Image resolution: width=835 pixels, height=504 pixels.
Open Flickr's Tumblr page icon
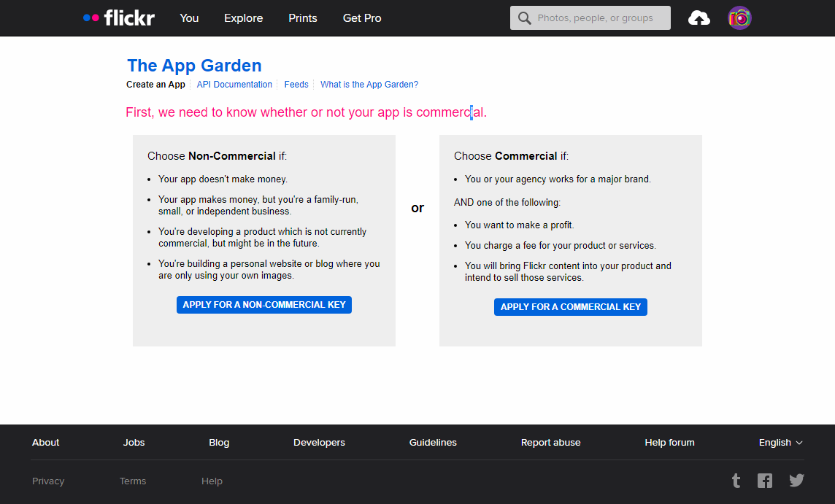pos(736,481)
